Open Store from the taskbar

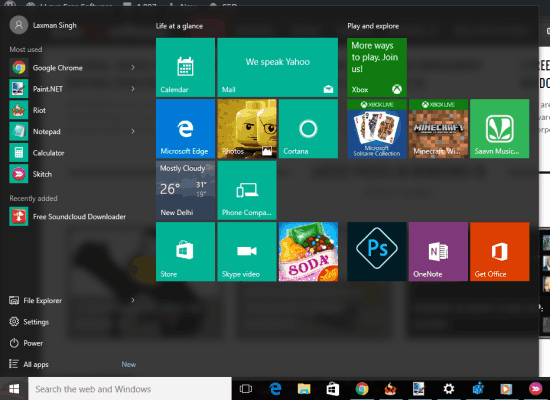(x=333, y=389)
